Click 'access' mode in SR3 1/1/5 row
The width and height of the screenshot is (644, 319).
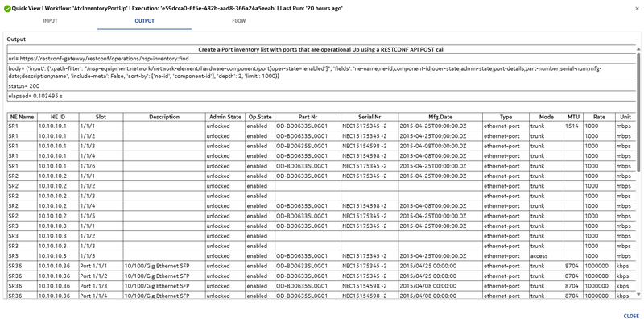(x=539, y=255)
